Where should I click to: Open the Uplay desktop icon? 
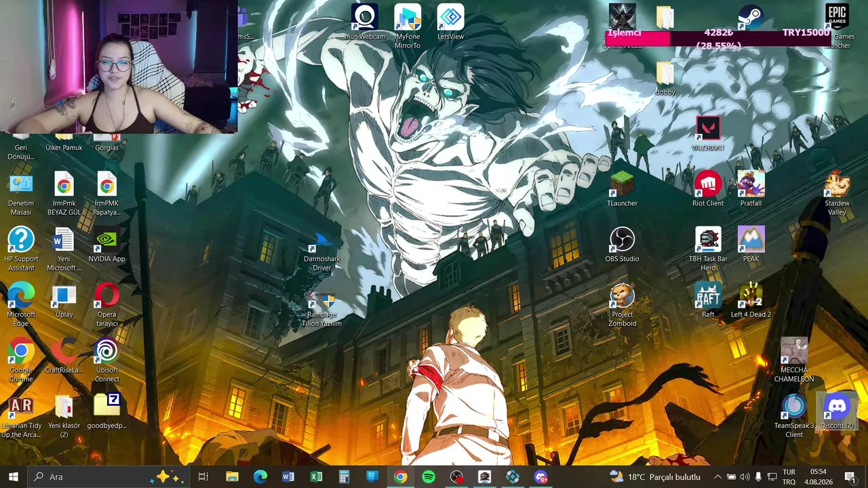click(64, 301)
